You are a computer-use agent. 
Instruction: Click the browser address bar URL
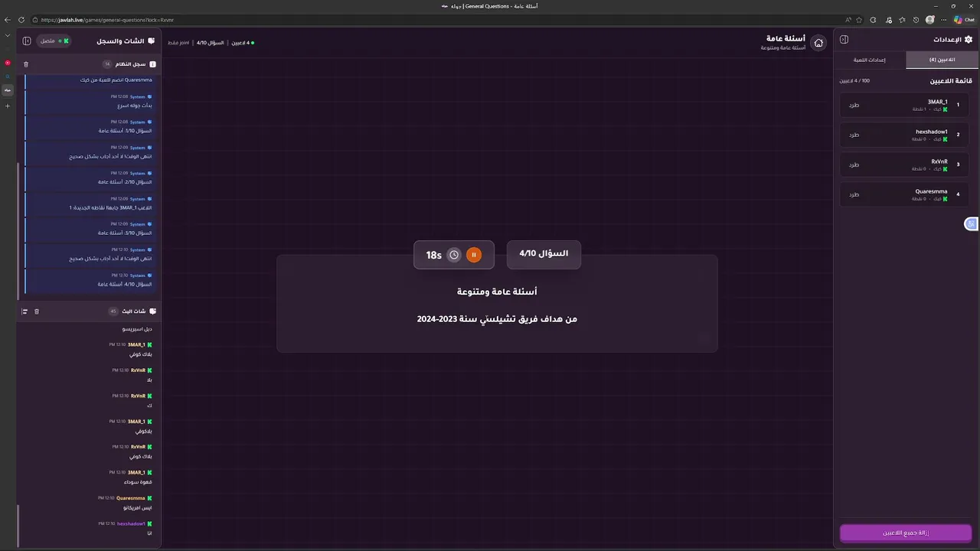point(107,20)
